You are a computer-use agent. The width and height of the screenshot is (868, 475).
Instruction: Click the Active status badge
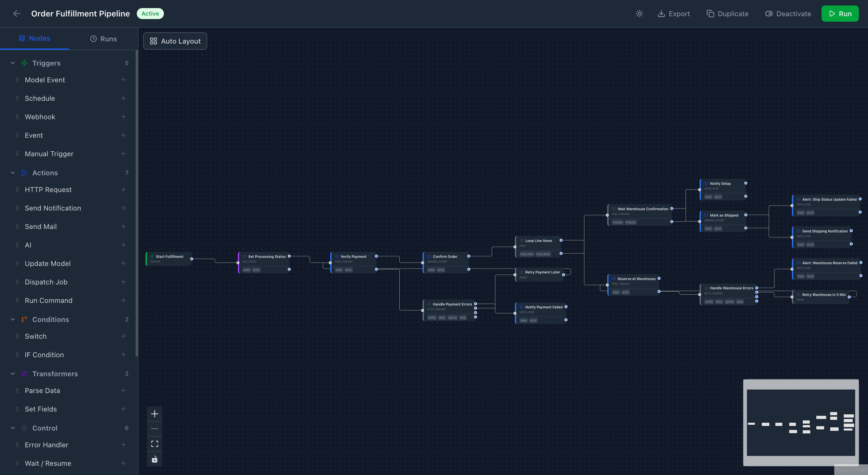pos(150,14)
